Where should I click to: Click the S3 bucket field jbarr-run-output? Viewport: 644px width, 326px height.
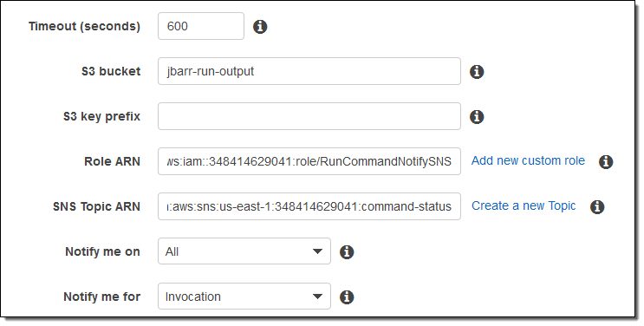pyautogui.click(x=309, y=71)
